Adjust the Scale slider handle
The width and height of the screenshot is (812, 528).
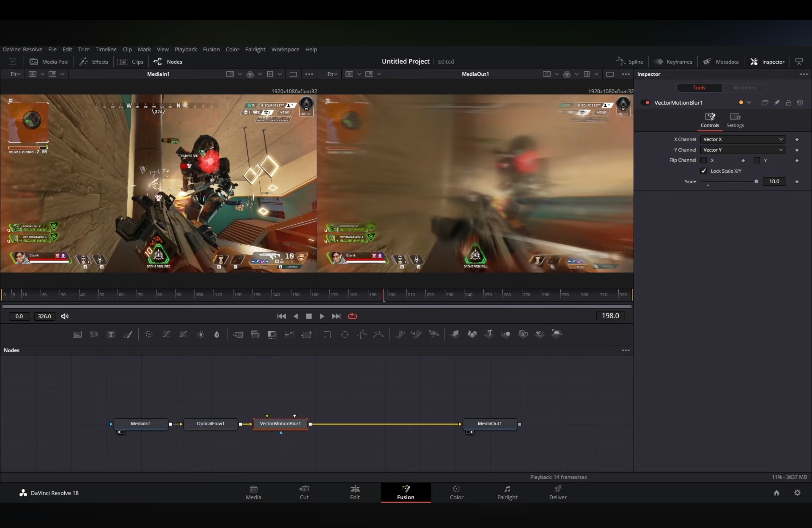coord(756,181)
